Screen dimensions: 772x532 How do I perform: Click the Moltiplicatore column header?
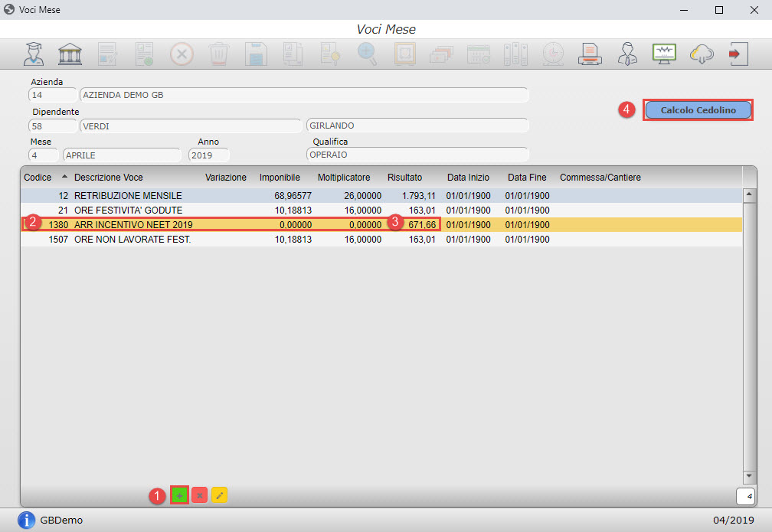pyautogui.click(x=344, y=177)
